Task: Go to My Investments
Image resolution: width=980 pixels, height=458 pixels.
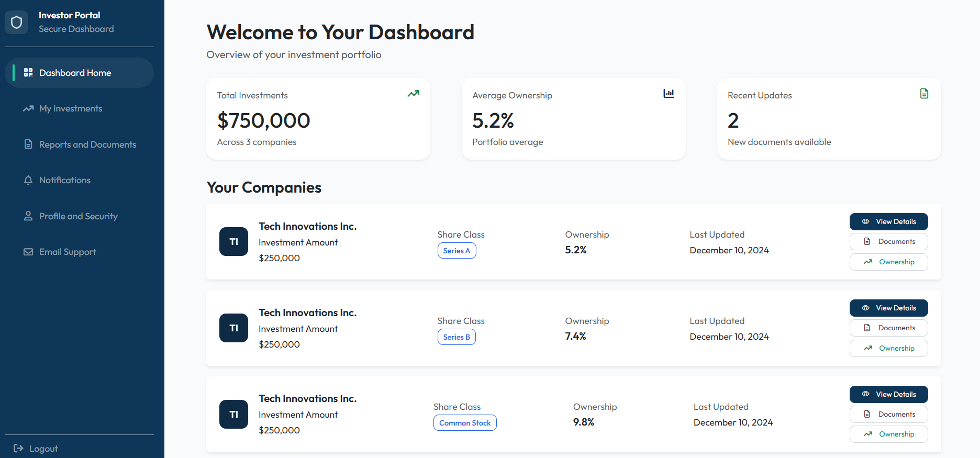Action: click(79, 109)
